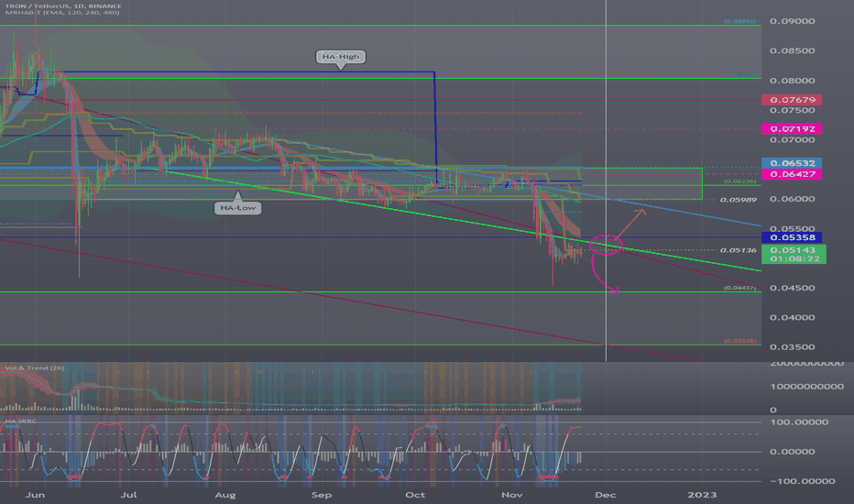854x504 pixels.
Task: Click the red (0.03538) level label
Action: pyautogui.click(x=739, y=341)
